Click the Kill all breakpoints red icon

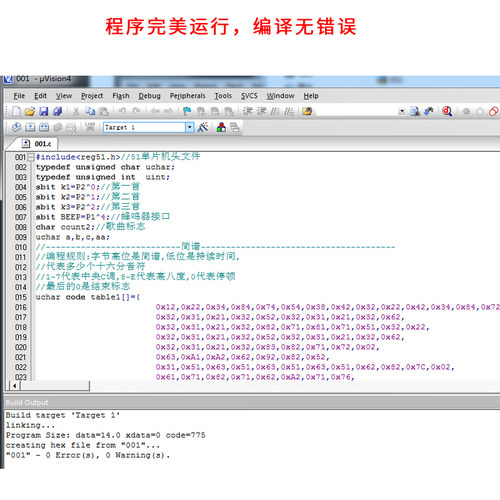click(494, 111)
